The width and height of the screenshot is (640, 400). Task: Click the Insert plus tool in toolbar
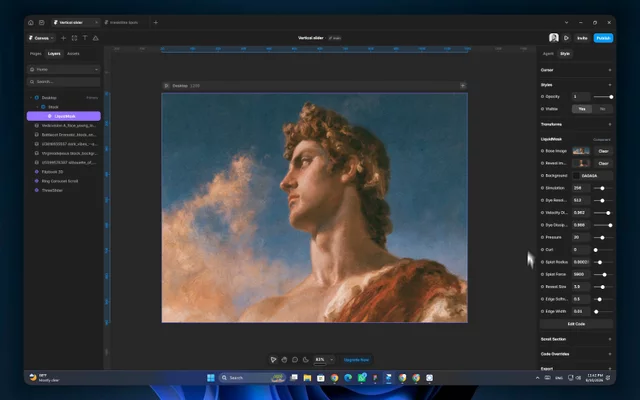pyautogui.click(x=63, y=38)
